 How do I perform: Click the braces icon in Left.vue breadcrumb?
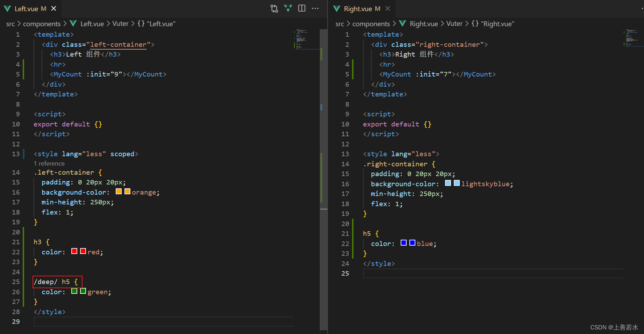(141, 23)
